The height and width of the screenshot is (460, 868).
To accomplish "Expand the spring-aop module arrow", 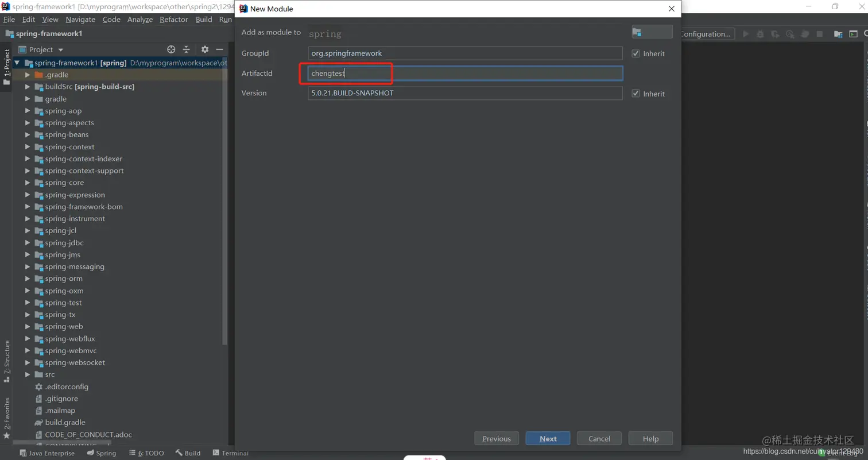I will pyautogui.click(x=27, y=111).
